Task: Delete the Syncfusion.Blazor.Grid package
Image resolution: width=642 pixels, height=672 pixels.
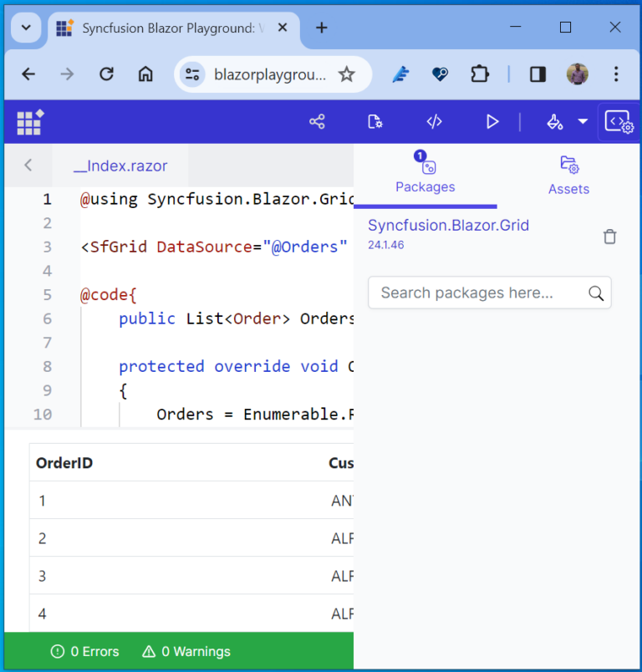Action: (x=610, y=237)
